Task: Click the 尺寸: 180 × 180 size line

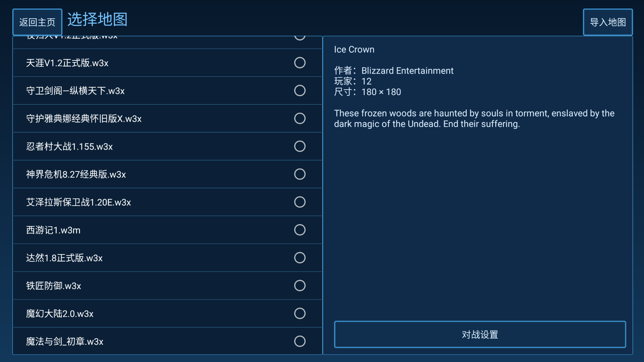Action: [368, 92]
